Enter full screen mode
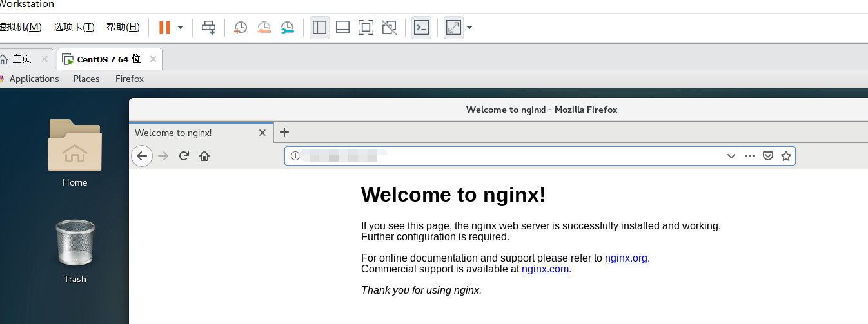This screenshot has width=868, height=324. click(x=366, y=27)
